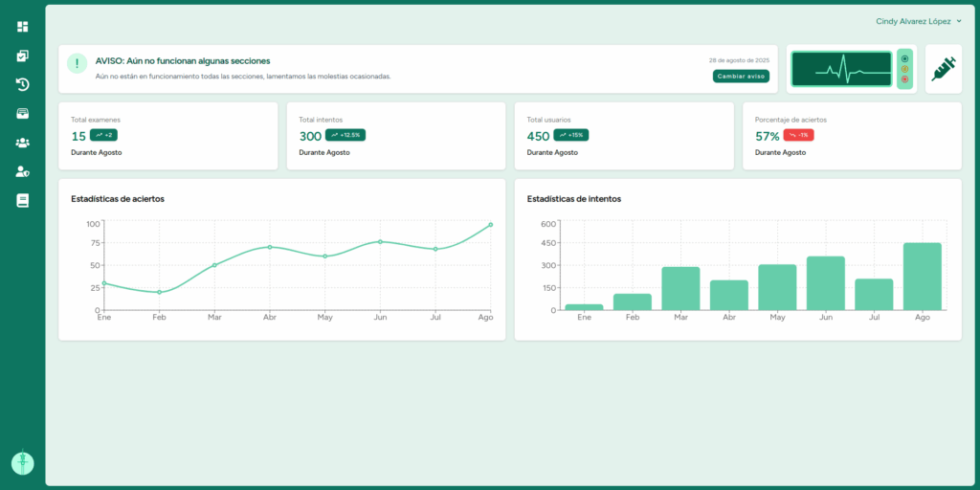Click the exams checklist sidebar icon
The width and height of the screenshot is (980, 490).
click(x=22, y=56)
